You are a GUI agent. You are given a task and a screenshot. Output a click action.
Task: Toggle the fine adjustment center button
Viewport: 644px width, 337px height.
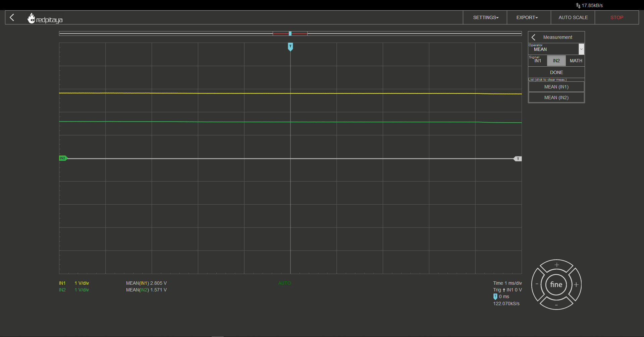click(x=556, y=285)
